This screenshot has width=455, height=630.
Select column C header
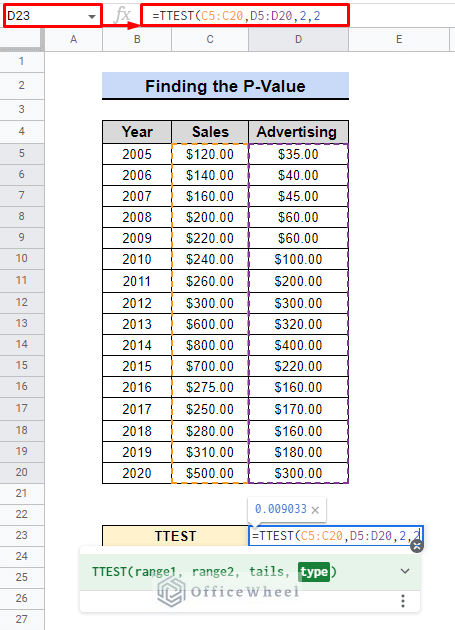coord(210,39)
